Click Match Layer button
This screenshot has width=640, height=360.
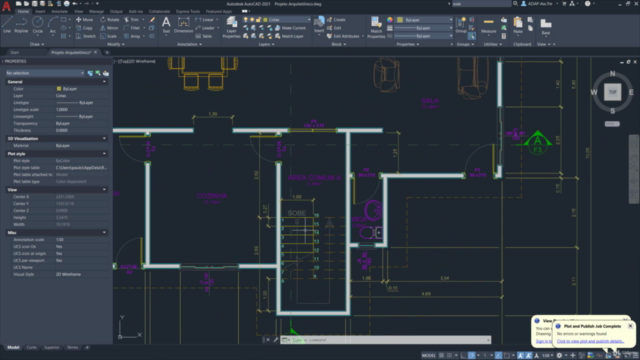pos(289,36)
